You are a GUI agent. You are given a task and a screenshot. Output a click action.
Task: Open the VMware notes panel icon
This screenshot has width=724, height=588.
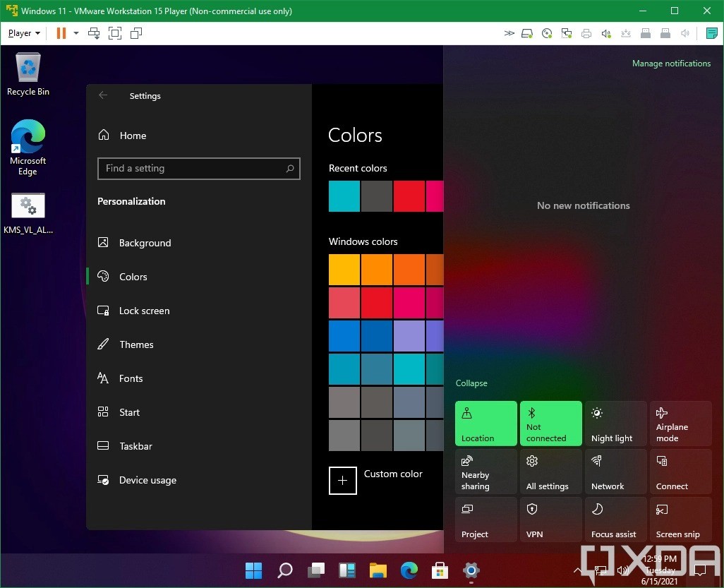pyautogui.click(x=711, y=33)
